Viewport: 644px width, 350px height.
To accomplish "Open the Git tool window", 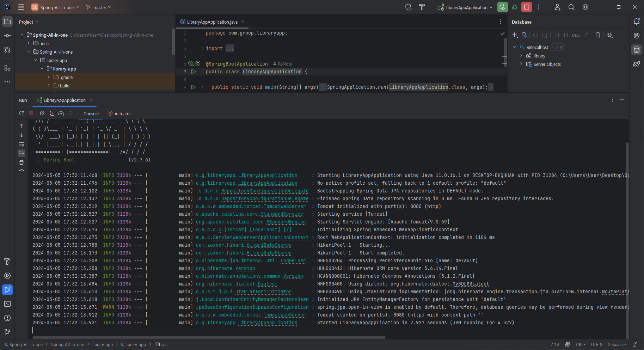I will (x=7, y=332).
